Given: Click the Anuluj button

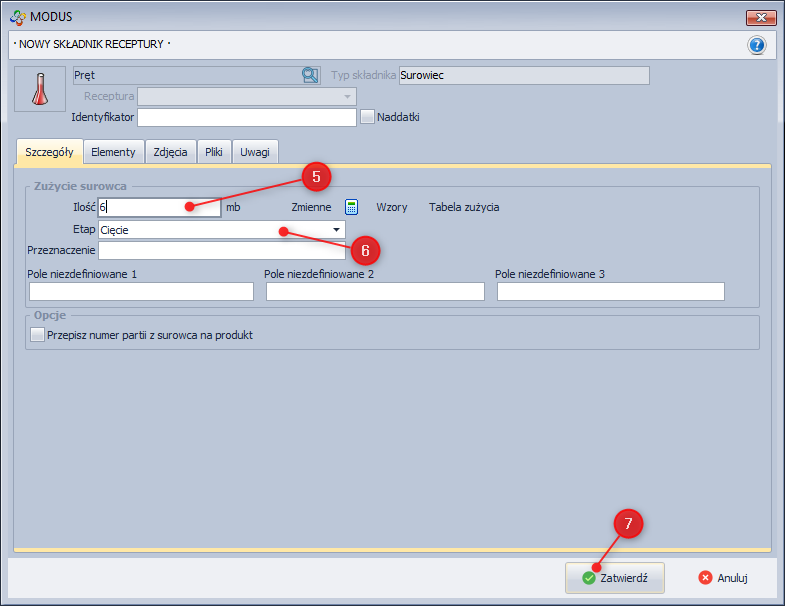Looking at the screenshot, I should pos(723,578).
